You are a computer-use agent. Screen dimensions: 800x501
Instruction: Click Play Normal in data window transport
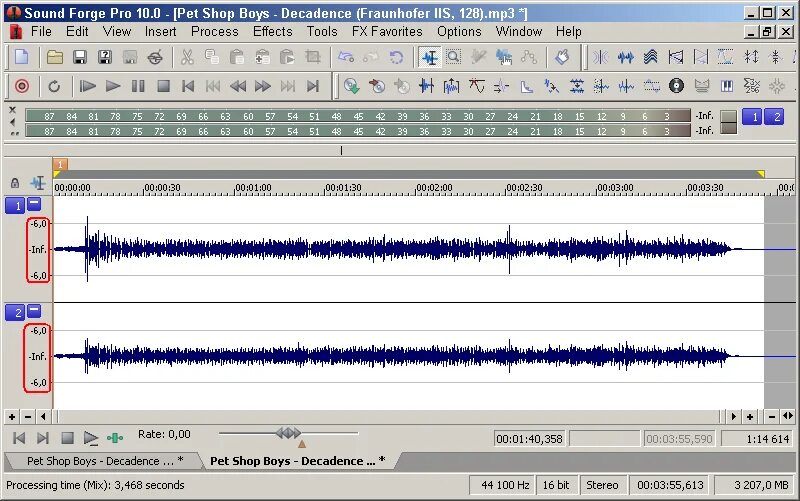click(91, 438)
